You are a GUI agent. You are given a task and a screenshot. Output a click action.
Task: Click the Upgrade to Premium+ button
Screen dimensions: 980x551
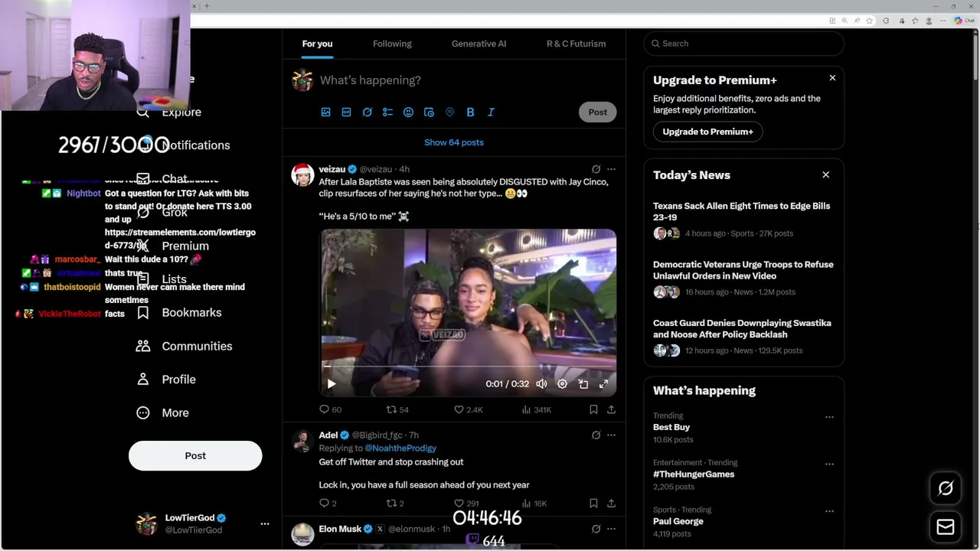(x=707, y=132)
